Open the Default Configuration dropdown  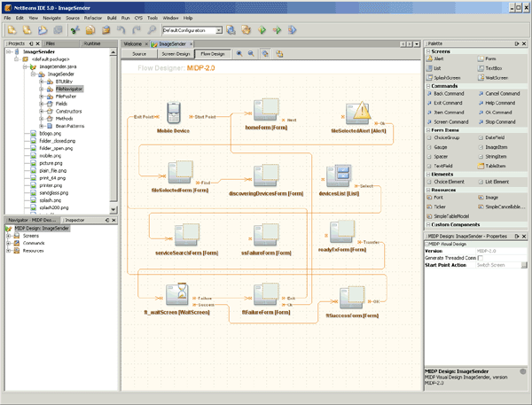[x=219, y=30]
